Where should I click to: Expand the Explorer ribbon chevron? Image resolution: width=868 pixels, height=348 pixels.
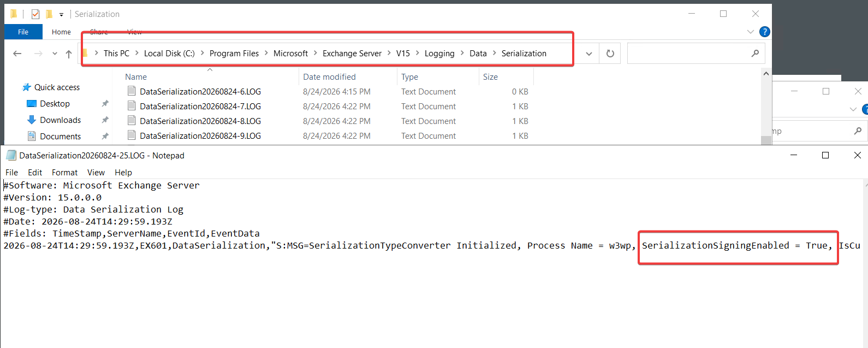750,32
